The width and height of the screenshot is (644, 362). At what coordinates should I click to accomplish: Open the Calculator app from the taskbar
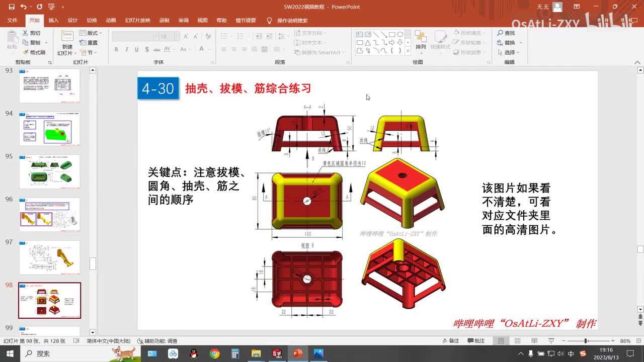[x=235, y=353]
